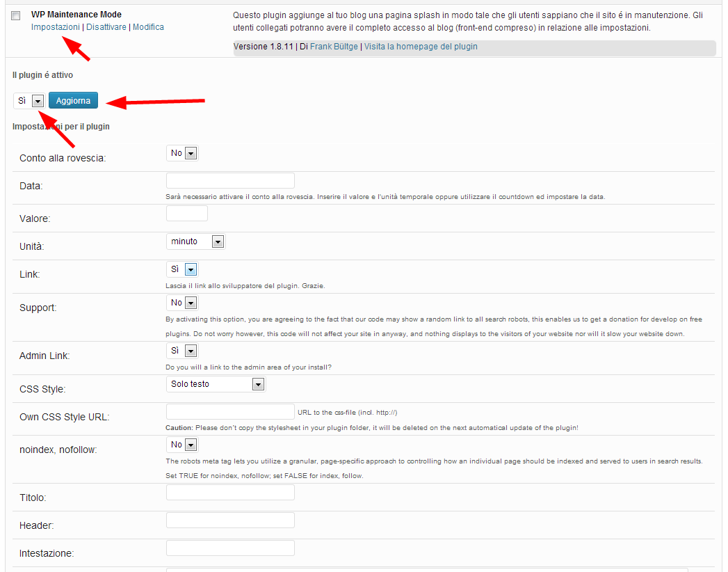728x572 pixels.
Task: Click the Disattivare plugin link
Action: 106,27
